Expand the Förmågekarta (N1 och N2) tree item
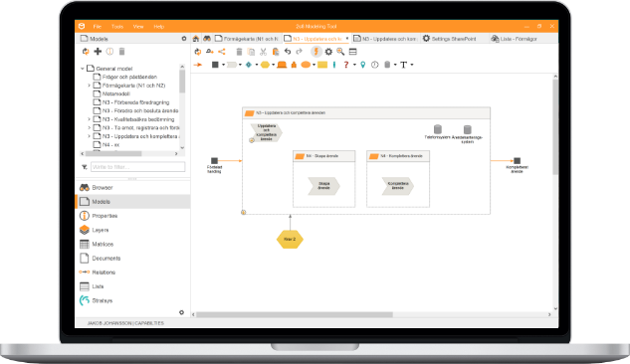This screenshot has width=630, height=364. click(90, 86)
